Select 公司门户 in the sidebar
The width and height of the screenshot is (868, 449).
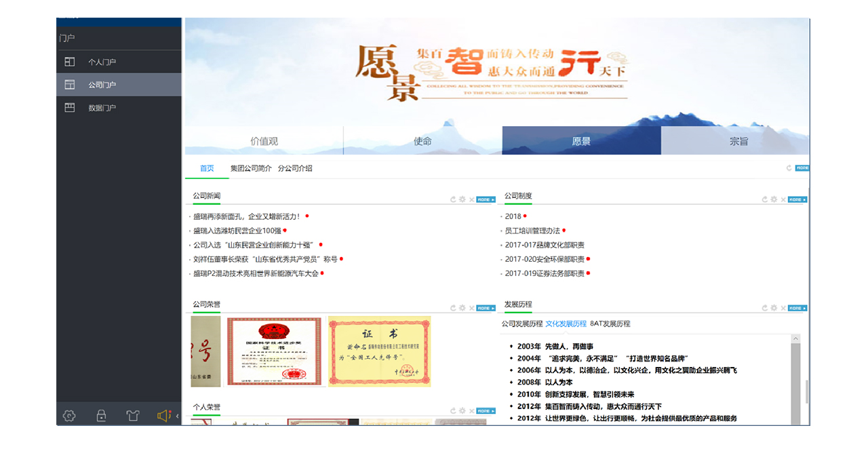tap(119, 85)
